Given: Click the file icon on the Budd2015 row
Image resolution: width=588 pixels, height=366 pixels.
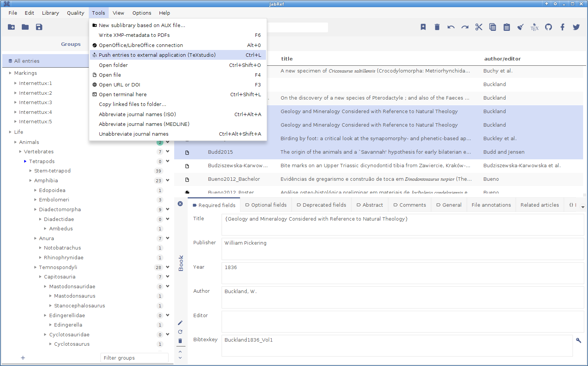Looking at the screenshot, I should click(187, 153).
